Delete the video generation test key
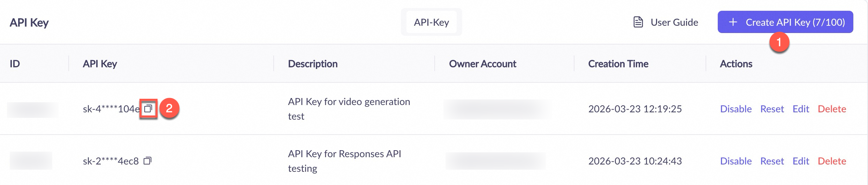The image size is (868, 185). click(x=832, y=109)
